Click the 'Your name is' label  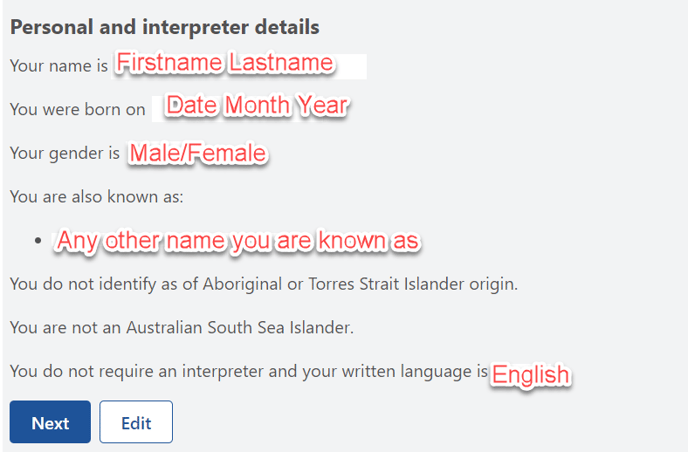pos(59,66)
